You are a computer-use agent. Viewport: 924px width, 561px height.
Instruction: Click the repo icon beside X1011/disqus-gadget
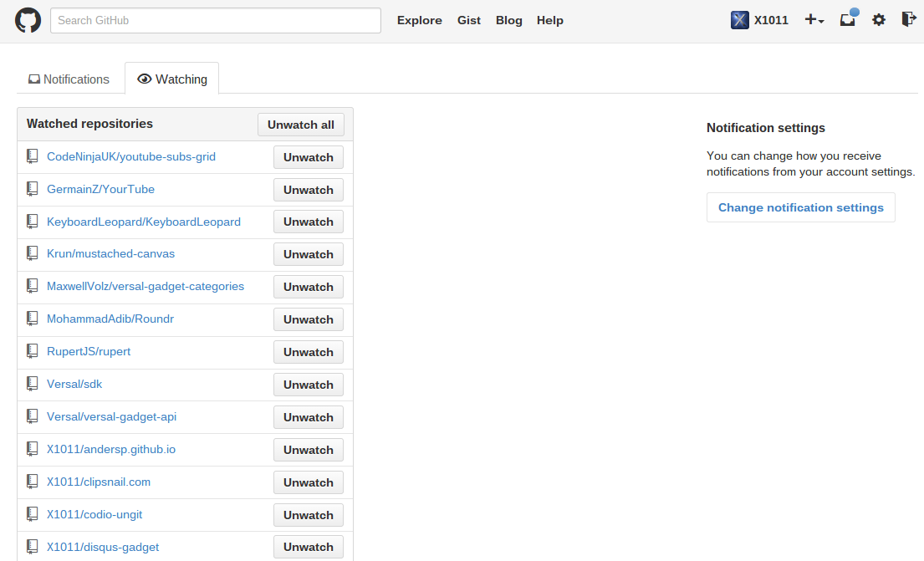33,546
